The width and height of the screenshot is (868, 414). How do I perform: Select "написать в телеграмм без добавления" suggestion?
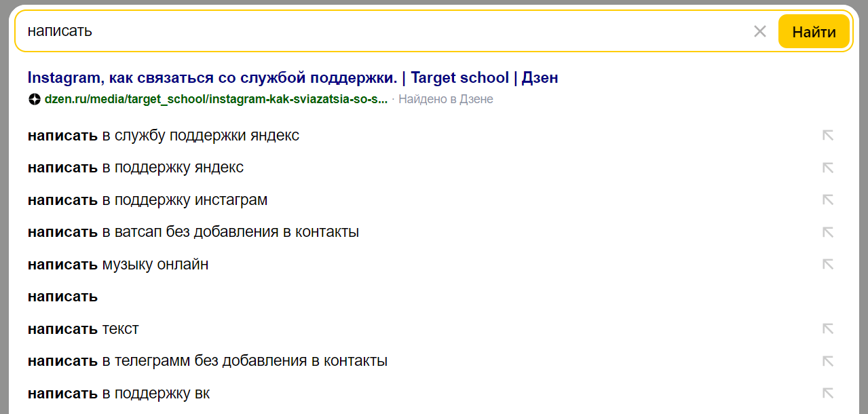coord(207,360)
